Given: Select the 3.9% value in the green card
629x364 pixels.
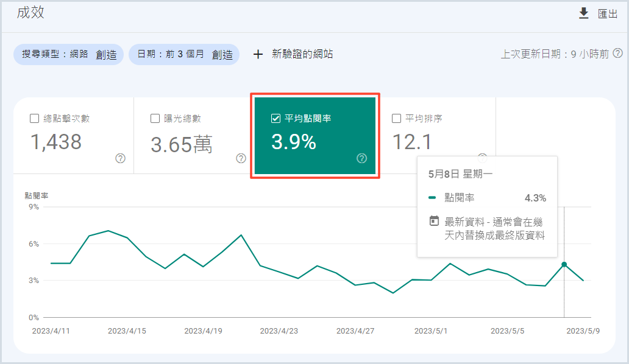Looking at the screenshot, I should pos(294,142).
